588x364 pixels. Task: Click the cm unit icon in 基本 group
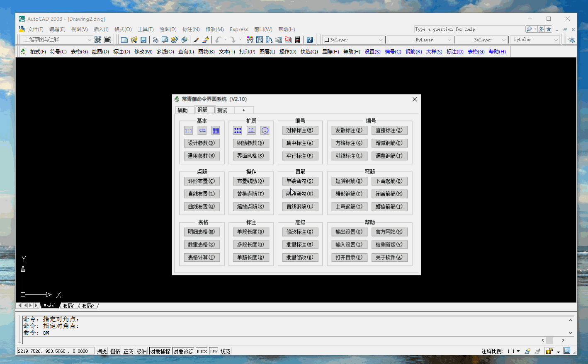(x=202, y=130)
